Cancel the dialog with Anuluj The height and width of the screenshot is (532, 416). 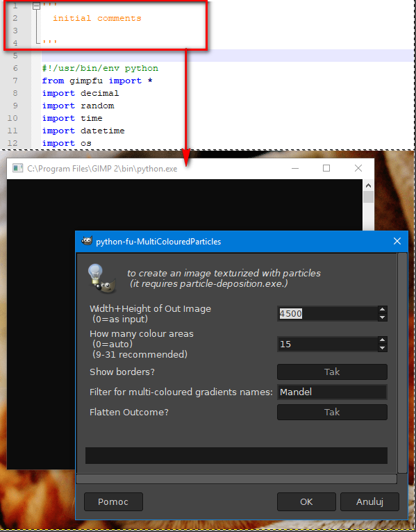pyautogui.click(x=369, y=501)
